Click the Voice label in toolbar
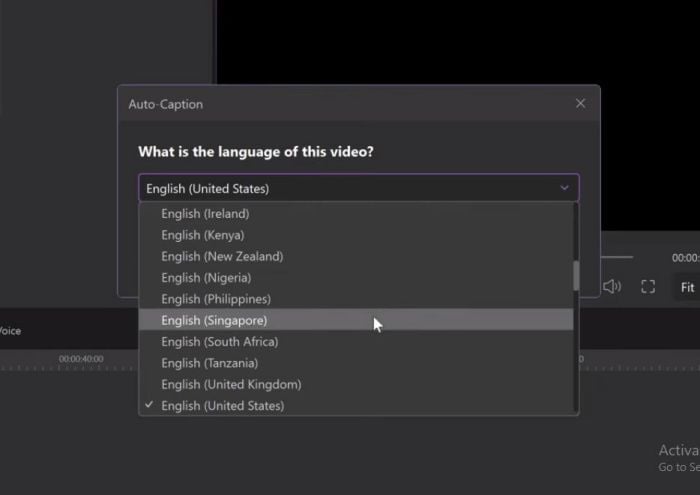Viewport: 700px width, 495px height. 10,331
